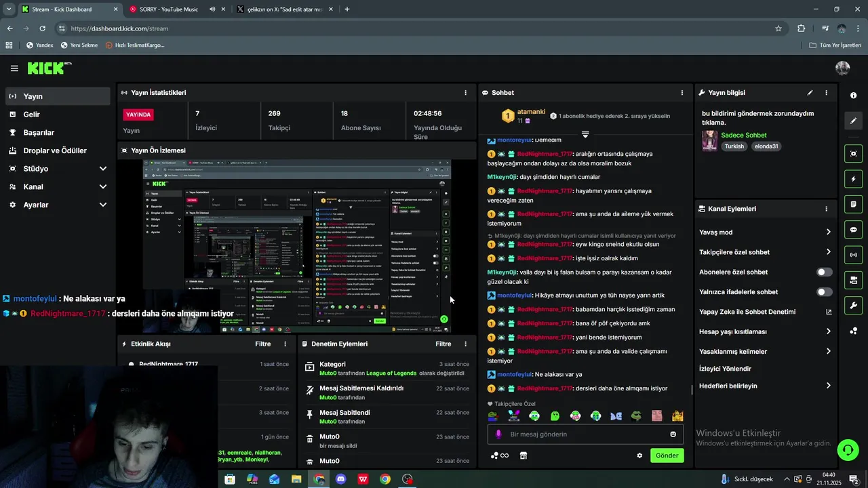Click the pencil icon in Yayın bilgisi header
The image size is (868, 488).
click(x=810, y=93)
